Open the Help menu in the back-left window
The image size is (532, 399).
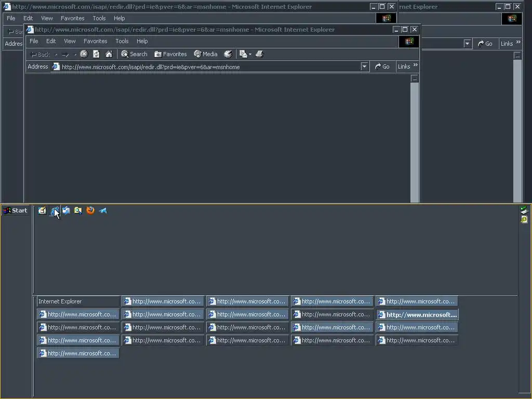[x=119, y=18]
